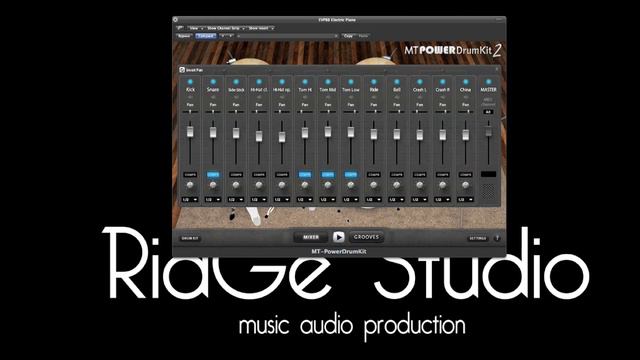The height and width of the screenshot is (360, 640).
Task: Toggle the Bell channel LED
Action: point(397,82)
